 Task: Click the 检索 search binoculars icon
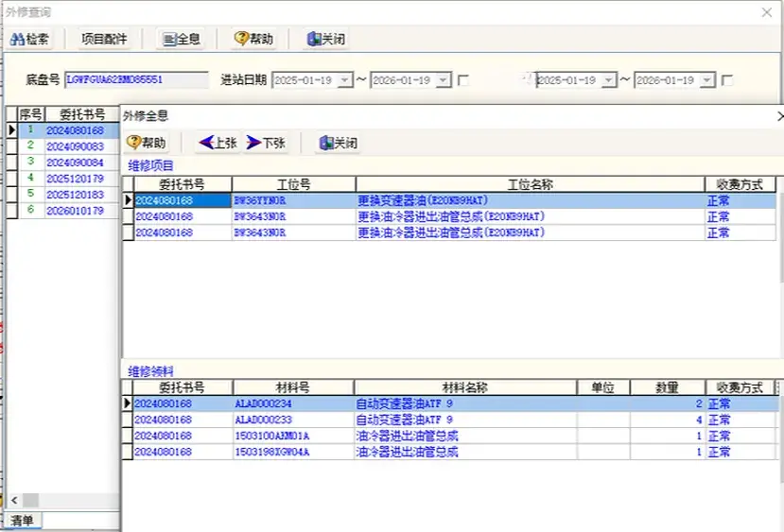coord(18,39)
